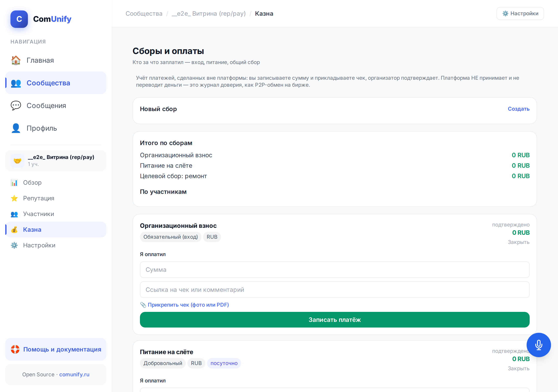
Task: Focus the Сумма input field
Action: [x=335, y=270]
